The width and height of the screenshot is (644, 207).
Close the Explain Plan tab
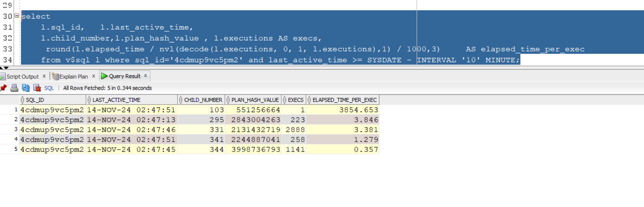93,76
